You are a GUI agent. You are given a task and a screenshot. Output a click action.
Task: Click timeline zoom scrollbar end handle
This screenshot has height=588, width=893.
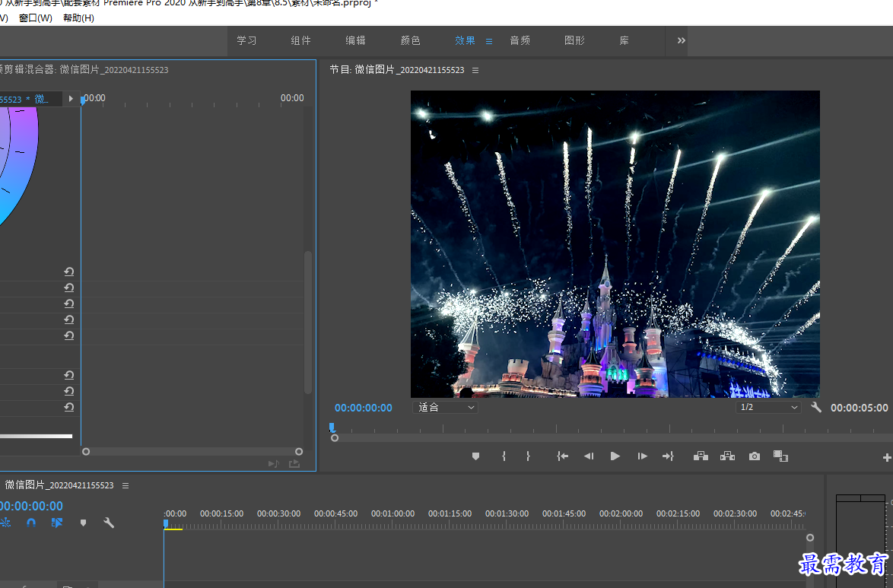point(810,537)
